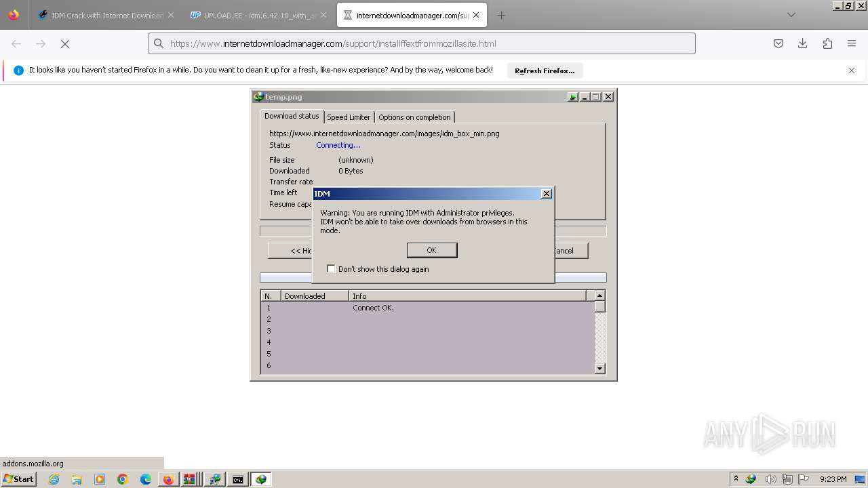The image size is (868, 488).
Task: Switch to the Speed Limiter tab
Action: (x=349, y=117)
